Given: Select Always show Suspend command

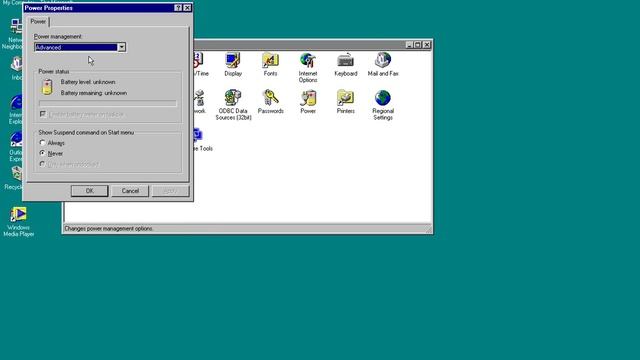Looking at the screenshot, I should pos(42,143).
